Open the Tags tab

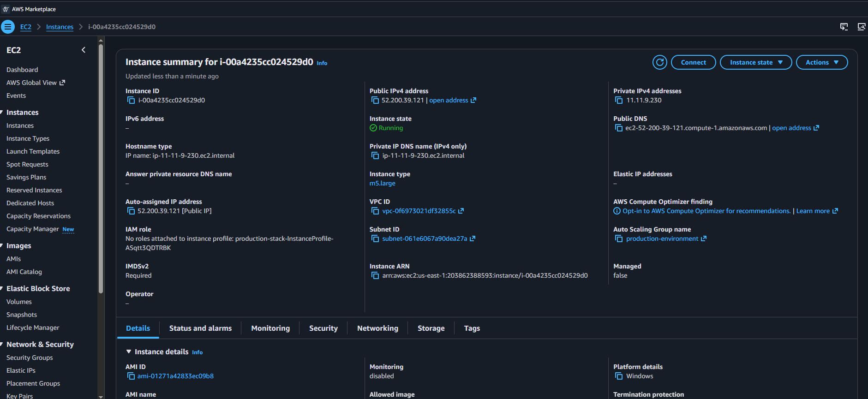[x=472, y=328]
